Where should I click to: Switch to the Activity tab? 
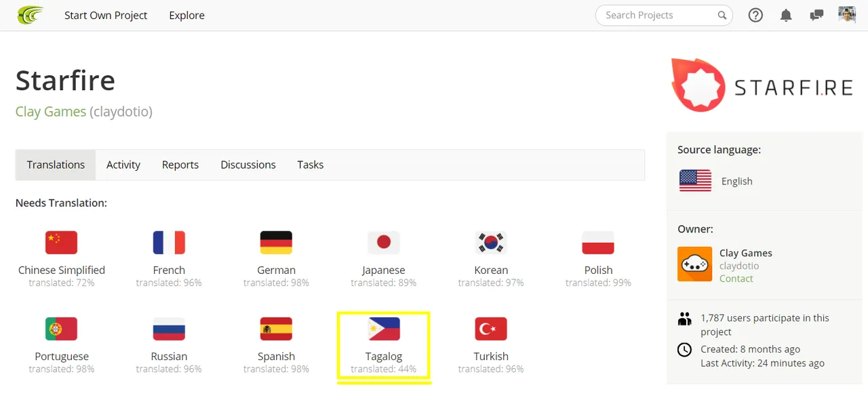[x=123, y=165]
